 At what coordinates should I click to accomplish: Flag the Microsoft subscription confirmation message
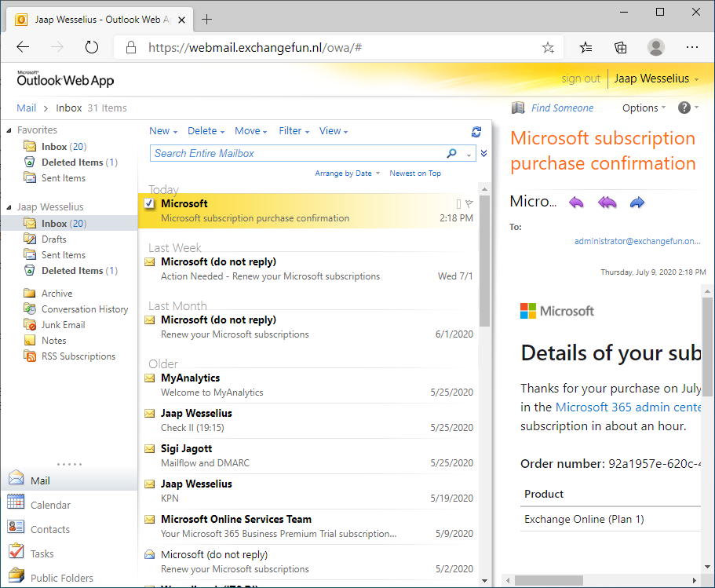click(x=469, y=202)
